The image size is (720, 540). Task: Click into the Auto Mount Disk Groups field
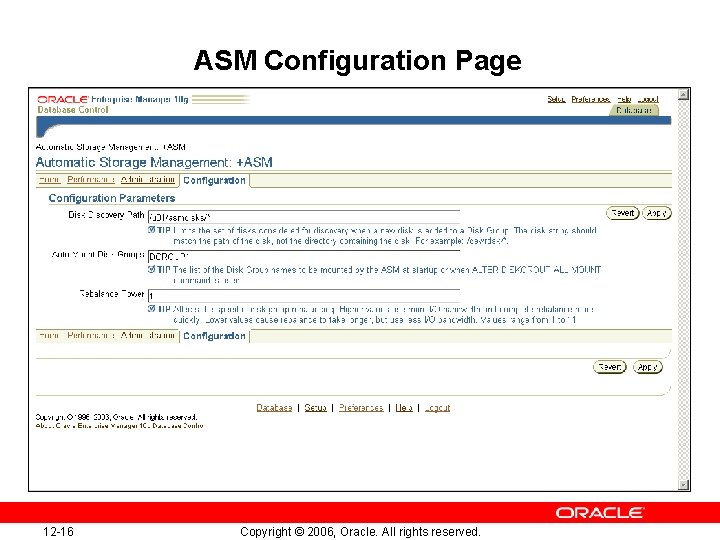point(304,257)
